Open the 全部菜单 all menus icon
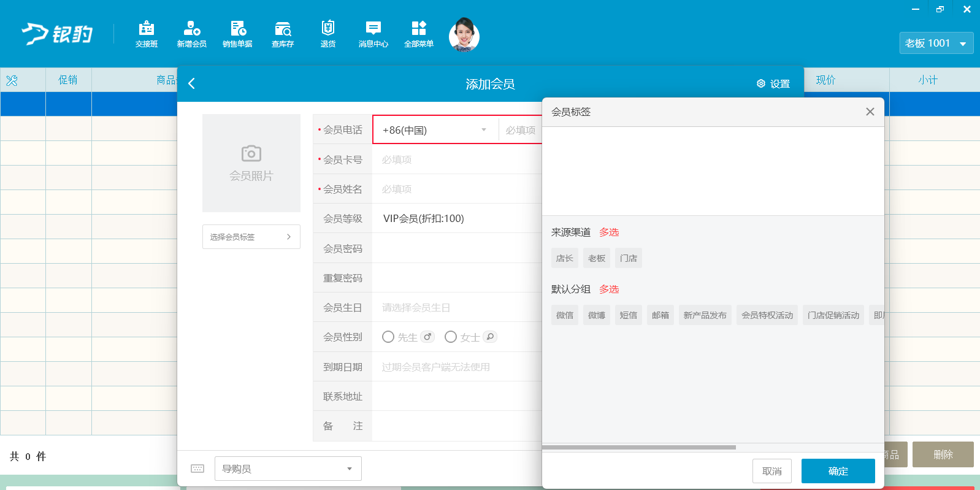Image resolution: width=980 pixels, height=490 pixels. tap(419, 34)
